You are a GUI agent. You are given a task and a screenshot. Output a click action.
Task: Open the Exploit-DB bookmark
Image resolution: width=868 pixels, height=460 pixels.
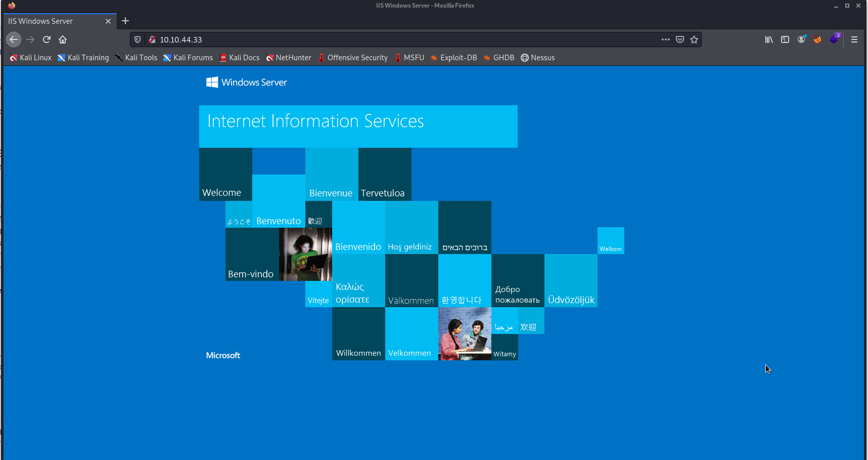click(x=454, y=58)
